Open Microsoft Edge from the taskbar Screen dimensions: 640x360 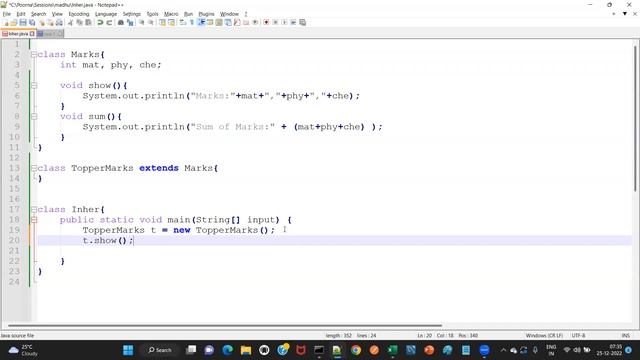(x=227, y=350)
